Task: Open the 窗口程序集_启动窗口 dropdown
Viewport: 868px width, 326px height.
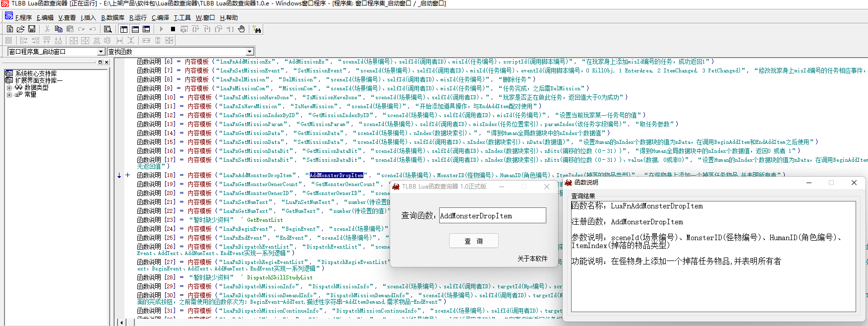Action: [101, 52]
